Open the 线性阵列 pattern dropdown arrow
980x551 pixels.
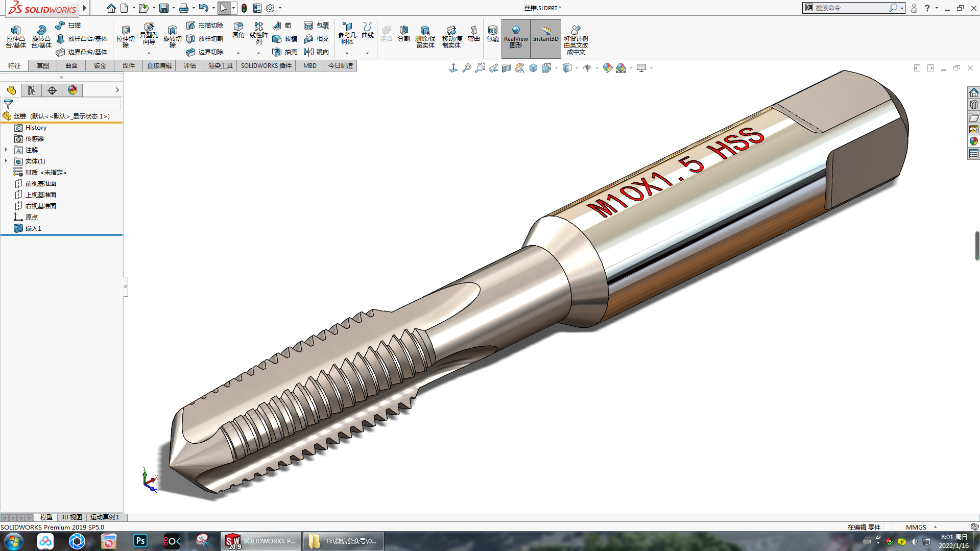(258, 53)
